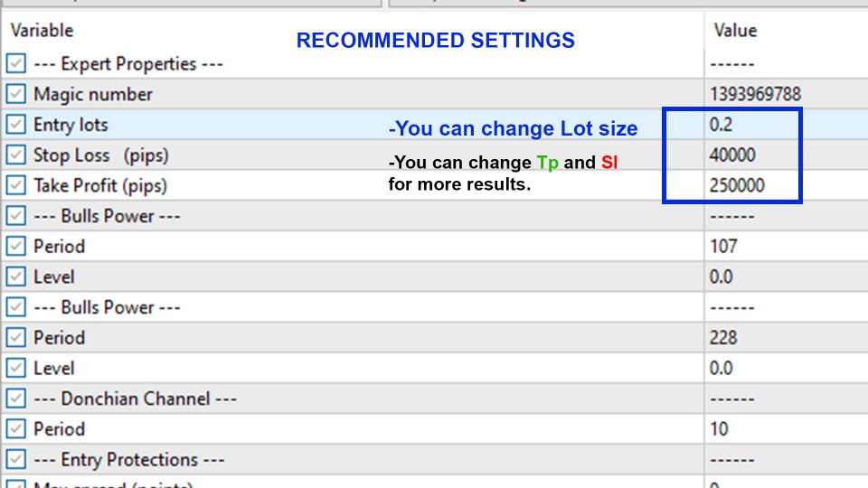The height and width of the screenshot is (488, 868).
Task: Toggle the Stop Loss (pips) checkbox
Action: click(x=15, y=155)
